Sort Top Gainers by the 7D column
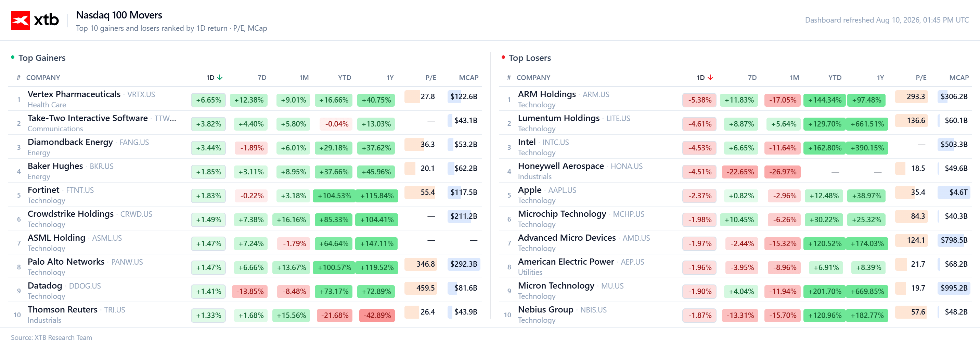Screen dimensions: 980x346 pyautogui.click(x=262, y=78)
